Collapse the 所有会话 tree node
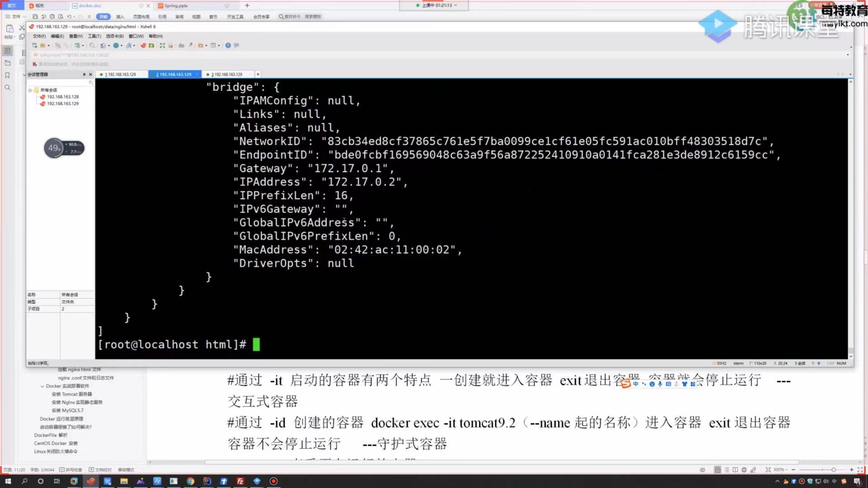The image size is (868, 488). [x=30, y=90]
